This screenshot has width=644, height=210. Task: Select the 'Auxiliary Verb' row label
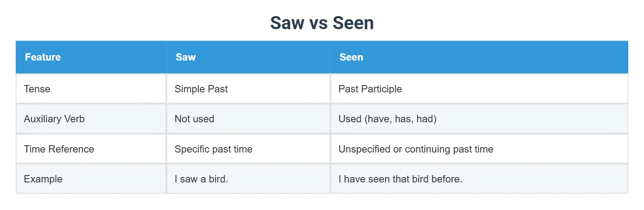54,119
